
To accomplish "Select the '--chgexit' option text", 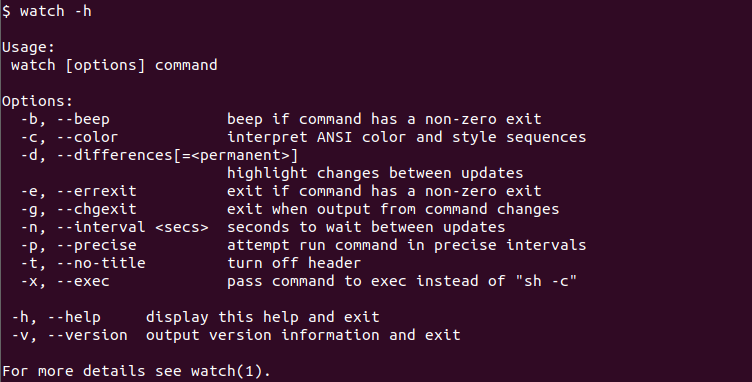I will (96, 209).
